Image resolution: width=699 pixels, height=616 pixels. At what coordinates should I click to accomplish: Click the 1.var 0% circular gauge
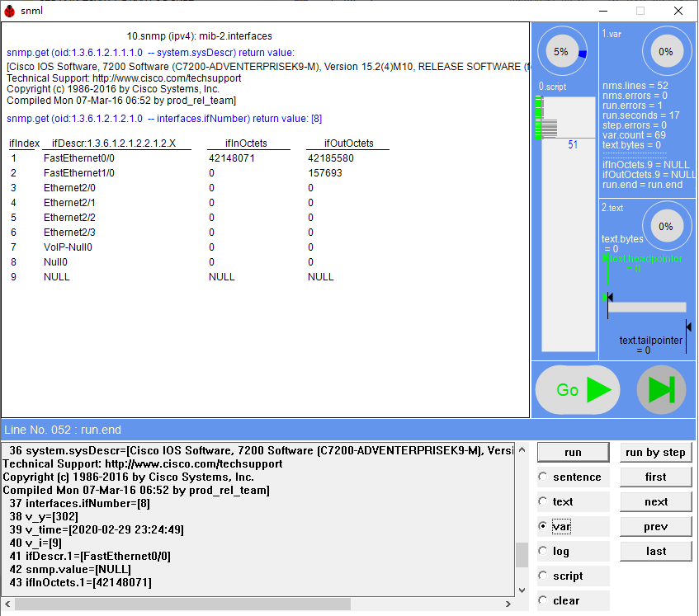coord(666,52)
